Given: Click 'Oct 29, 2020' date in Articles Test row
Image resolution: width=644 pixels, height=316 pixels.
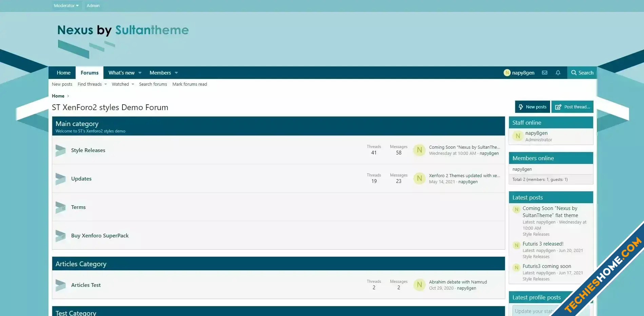Looking at the screenshot, I should (x=441, y=288).
